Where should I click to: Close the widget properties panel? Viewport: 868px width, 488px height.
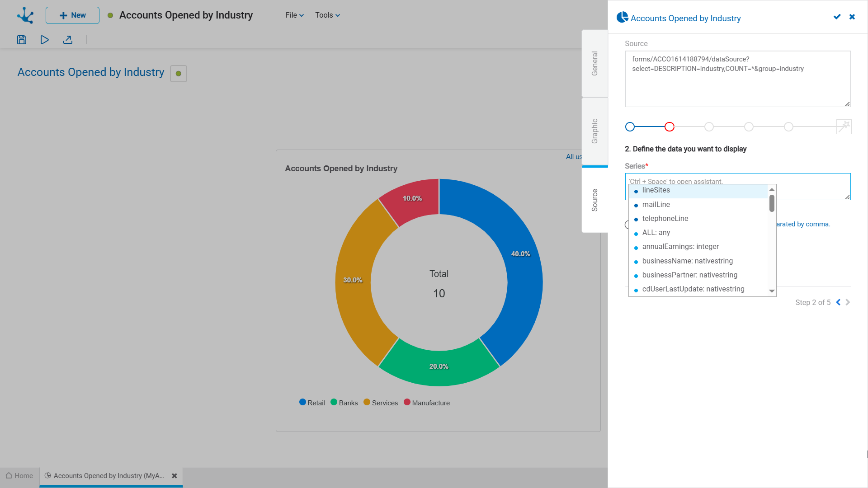click(x=852, y=17)
